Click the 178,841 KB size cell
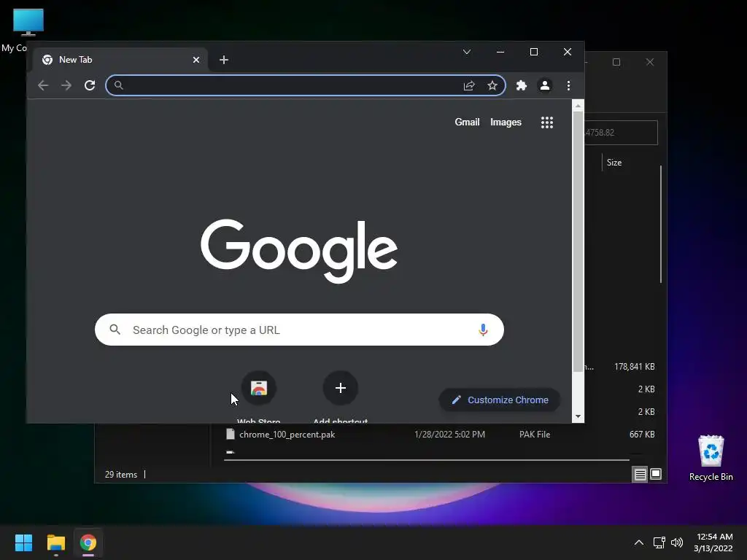The image size is (747, 560). coord(634,367)
